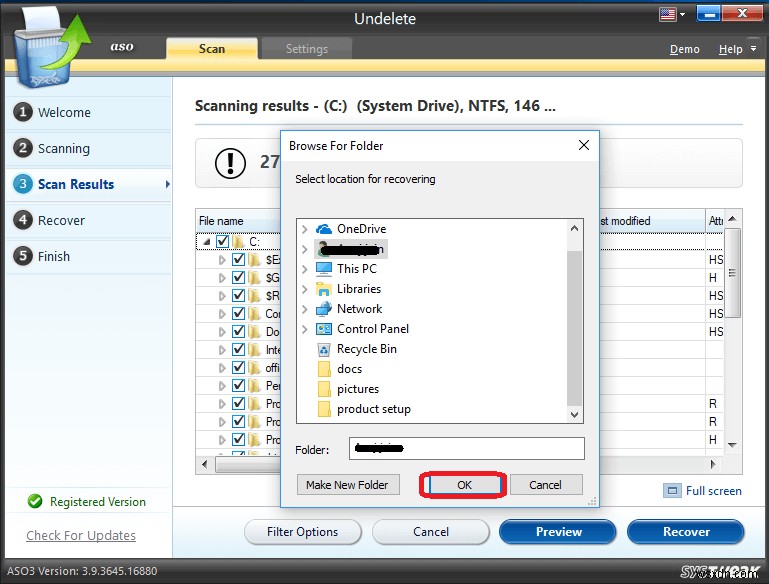Click the Network globe icon
769x584 pixels.
tap(324, 309)
